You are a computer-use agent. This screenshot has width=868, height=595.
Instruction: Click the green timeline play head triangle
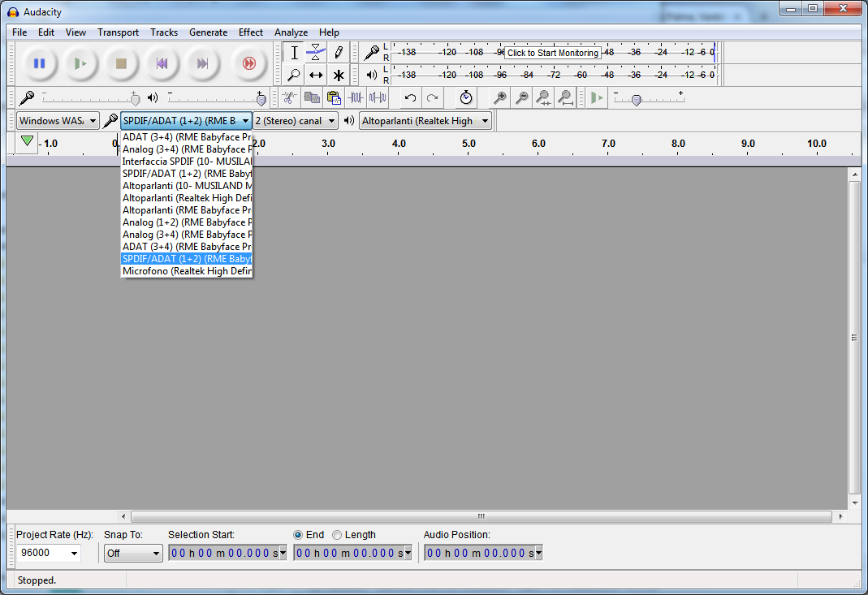pyautogui.click(x=27, y=142)
